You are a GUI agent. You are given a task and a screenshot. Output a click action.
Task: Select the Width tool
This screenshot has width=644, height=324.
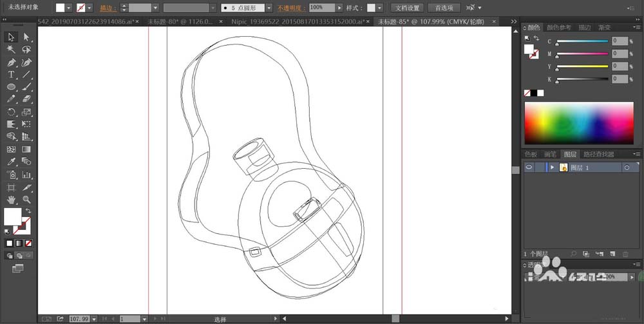[x=11, y=124]
